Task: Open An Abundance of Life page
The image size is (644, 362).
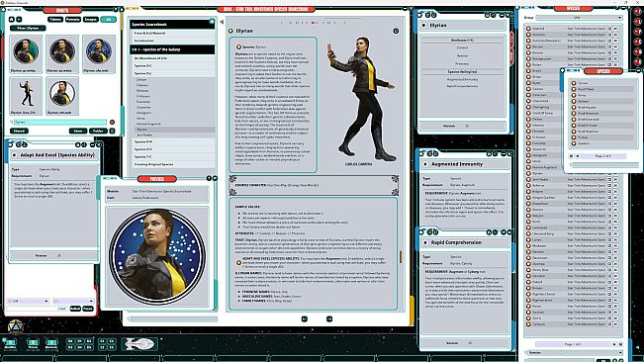Action: click(x=173, y=58)
